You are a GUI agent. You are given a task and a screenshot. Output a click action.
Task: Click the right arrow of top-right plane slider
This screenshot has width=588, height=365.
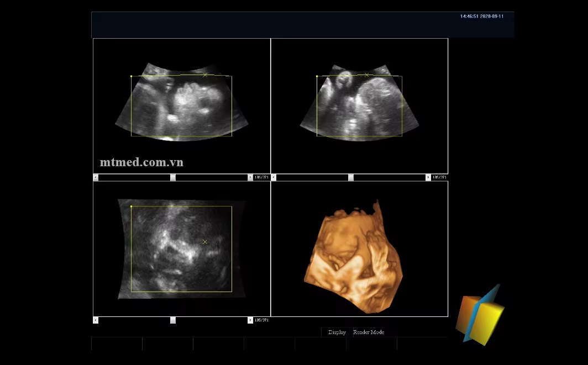(x=428, y=177)
